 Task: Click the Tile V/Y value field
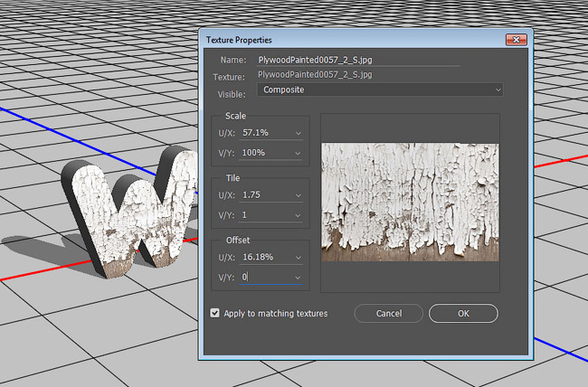click(266, 215)
